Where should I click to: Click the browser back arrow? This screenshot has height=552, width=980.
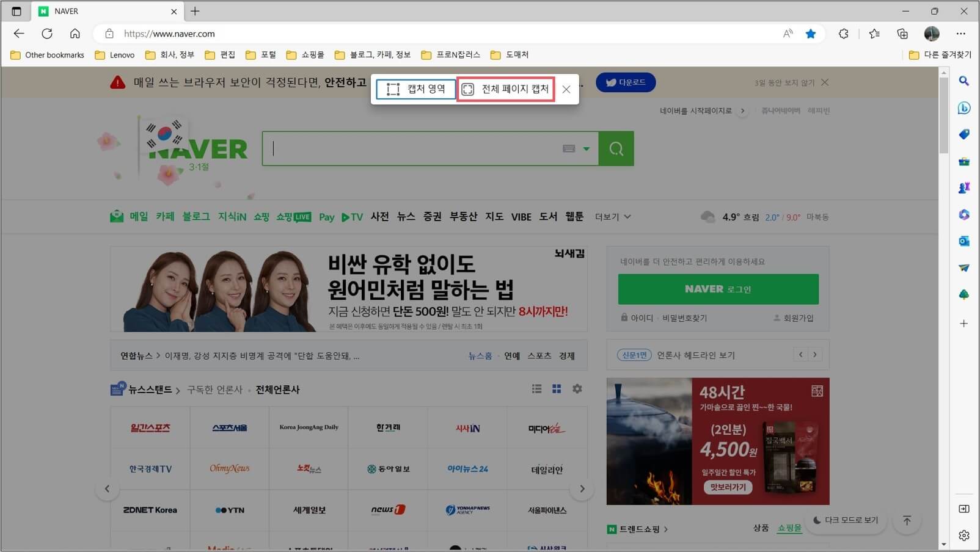(19, 34)
